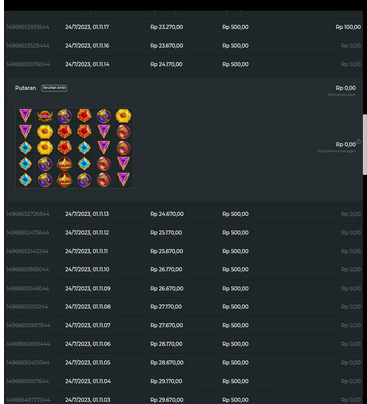Select timestamp 24/7/2023, 01.11.16
This screenshot has height=404, width=367.
[87, 46]
